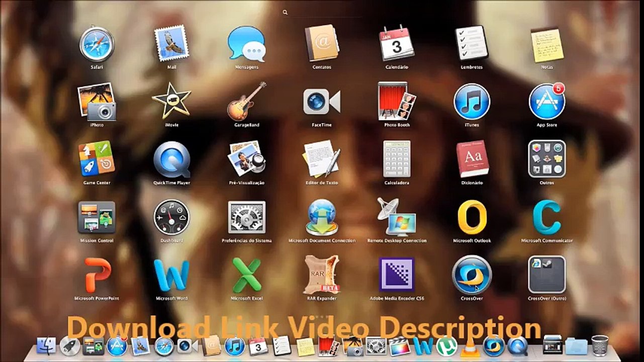
Task: Open uTorrent in the Dock
Action: coord(445,346)
